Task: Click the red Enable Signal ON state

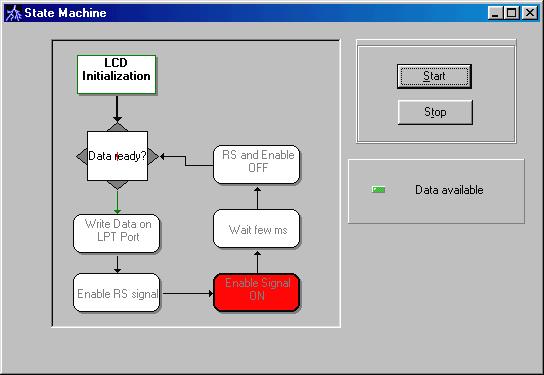Action: [x=257, y=292]
